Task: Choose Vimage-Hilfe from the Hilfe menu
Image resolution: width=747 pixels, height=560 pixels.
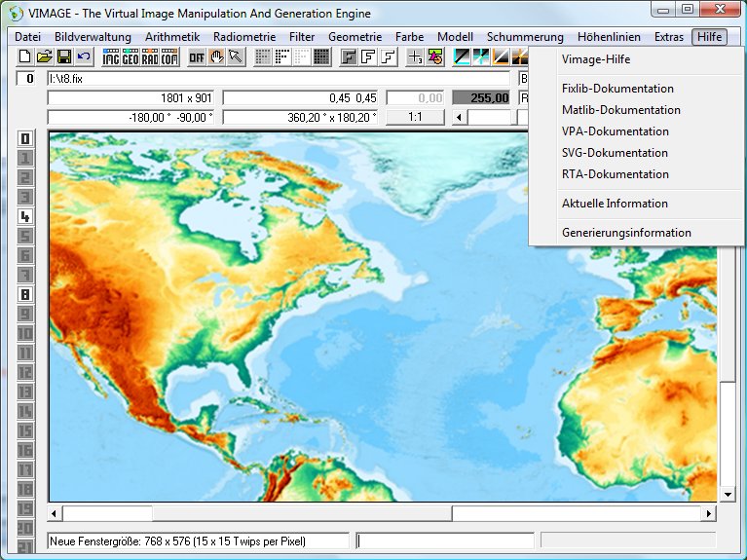Action: (596, 59)
